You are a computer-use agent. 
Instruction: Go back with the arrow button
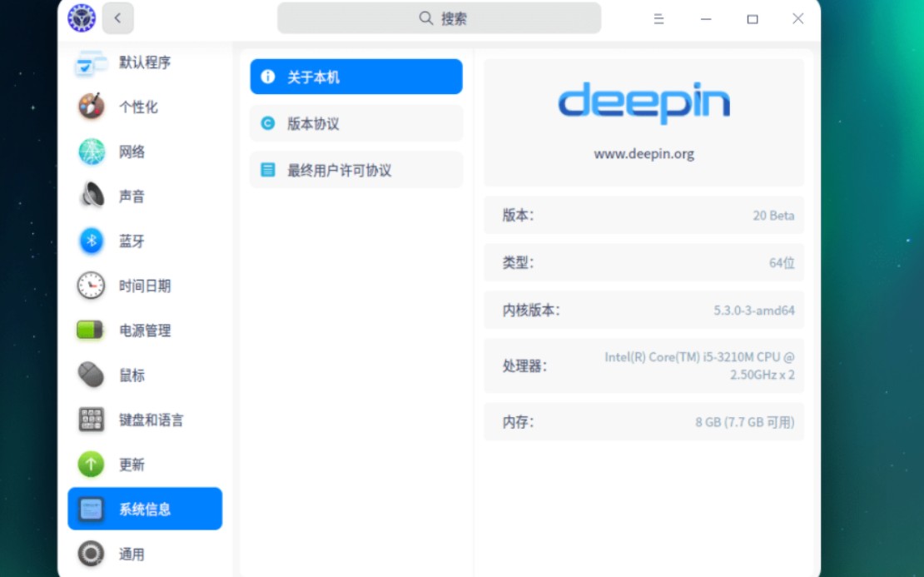(x=118, y=18)
